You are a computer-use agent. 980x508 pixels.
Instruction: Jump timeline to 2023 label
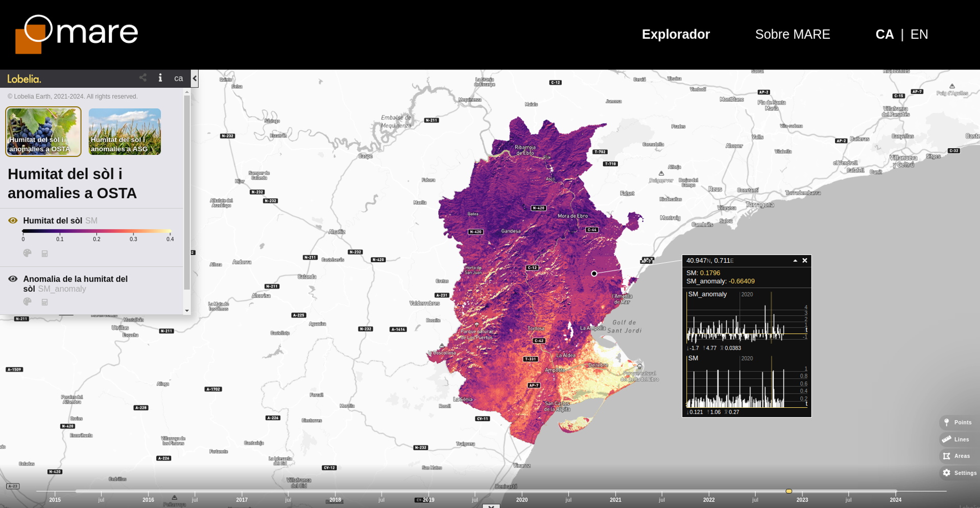(802, 500)
